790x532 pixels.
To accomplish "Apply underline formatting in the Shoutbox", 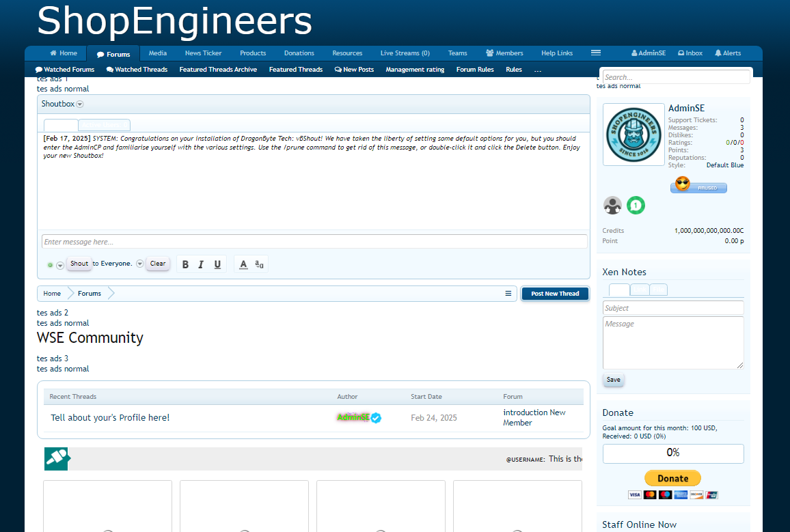I will pyautogui.click(x=217, y=264).
